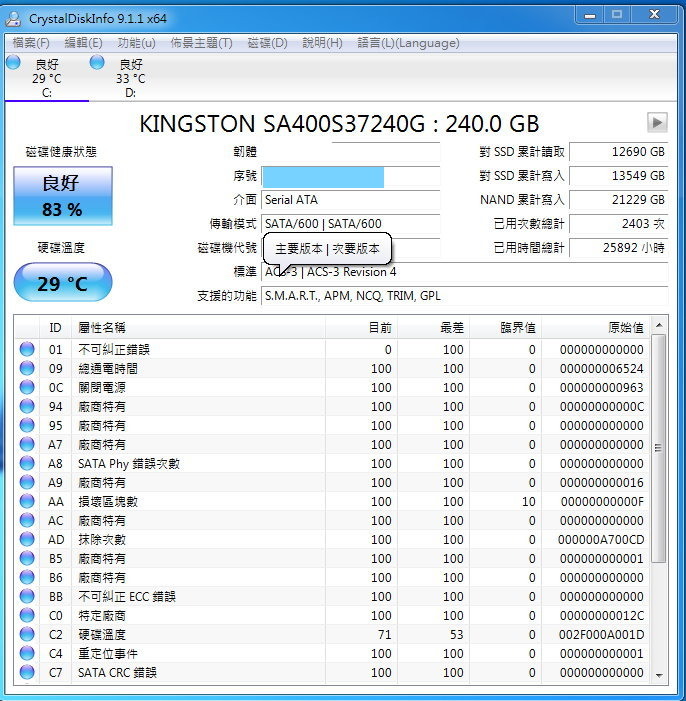Click status orb for SATA CRC row C7
The image size is (686, 701).
point(27,672)
